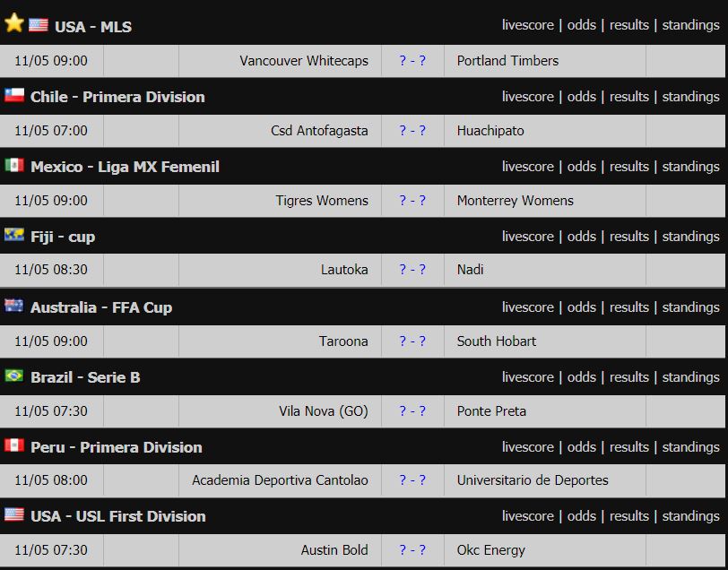Open results for Mexico - Liga MX Femenil
Image resolution: width=728 pixels, height=570 pixels.
[x=629, y=167]
